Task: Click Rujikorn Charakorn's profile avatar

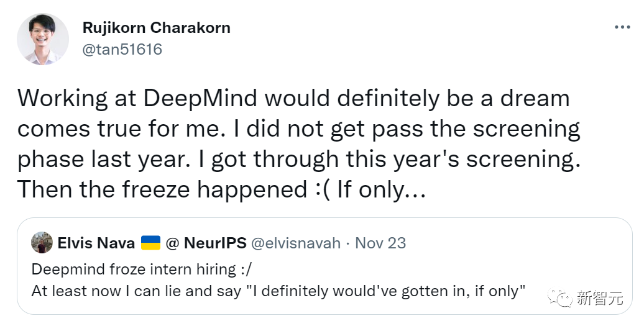Action: pos(43,38)
